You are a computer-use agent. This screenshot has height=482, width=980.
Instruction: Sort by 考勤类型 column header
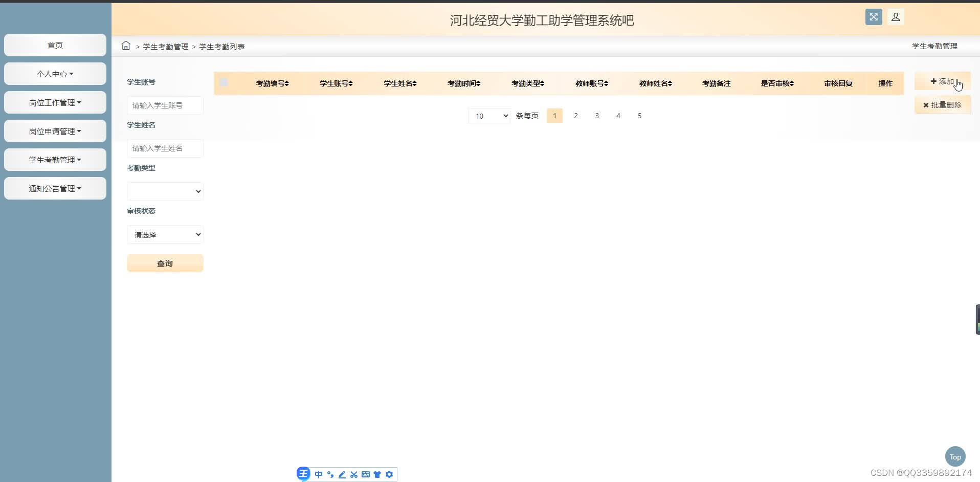(x=528, y=83)
